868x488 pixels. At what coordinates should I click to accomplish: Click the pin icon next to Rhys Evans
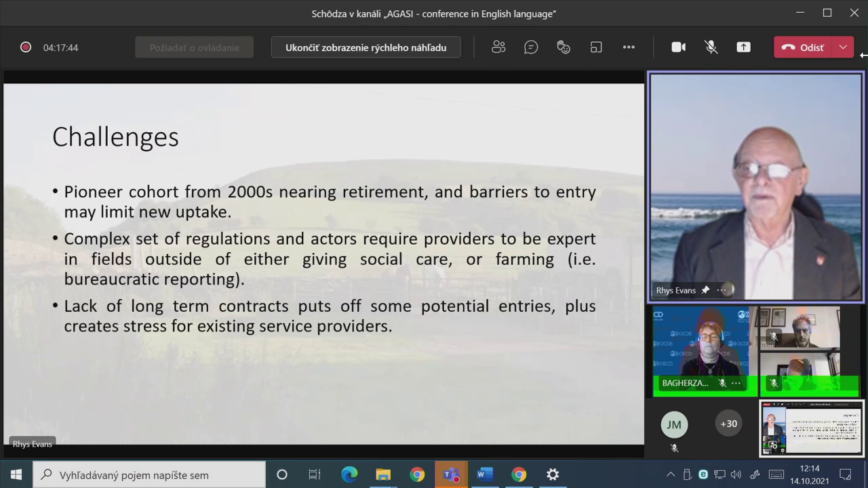[x=705, y=290]
